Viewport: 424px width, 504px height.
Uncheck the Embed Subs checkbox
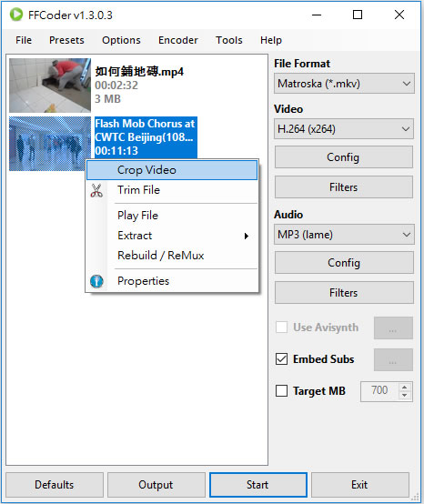click(x=281, y=359)
